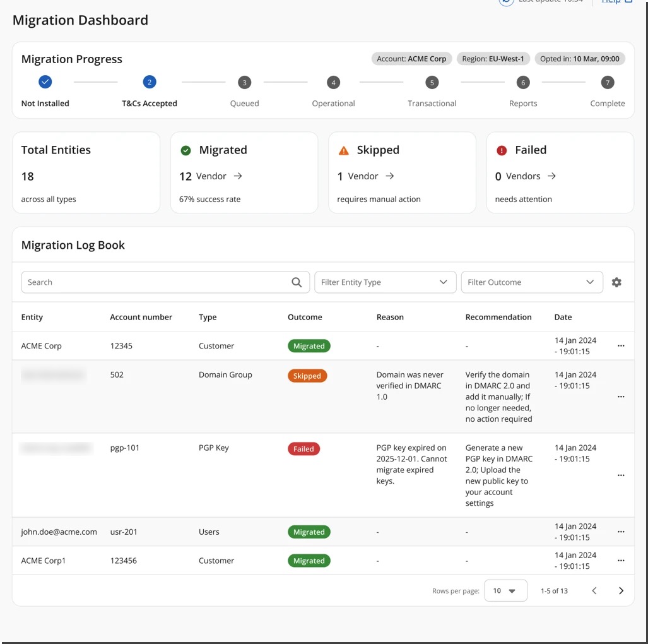Screen dimensions: 648x644
Task: Click account number 12345
Action: pyautogui.click(x=121, y=346)
